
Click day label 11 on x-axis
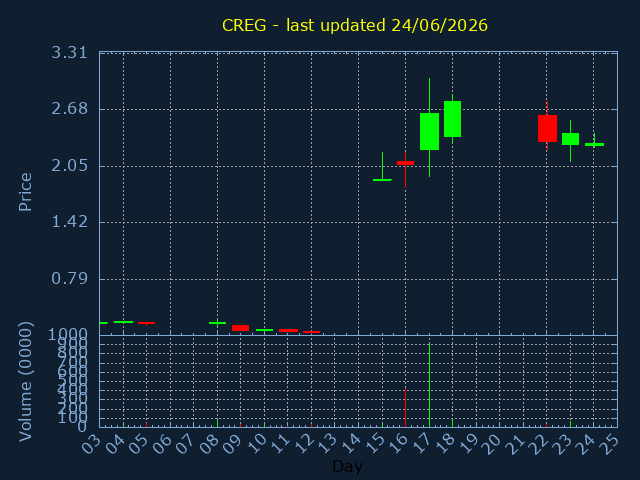[x=280, y=444]
